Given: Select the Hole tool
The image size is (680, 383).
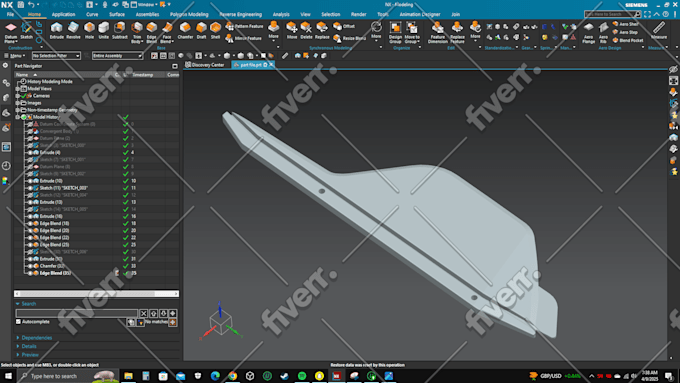Looking at the screenshot, I should pyautogui.click(x=89, y=31).
